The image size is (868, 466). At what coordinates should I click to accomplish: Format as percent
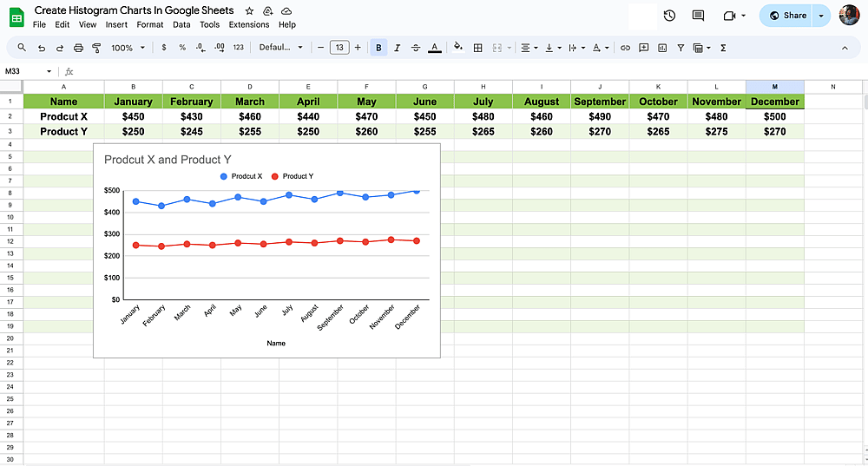(x=182, y=48)
